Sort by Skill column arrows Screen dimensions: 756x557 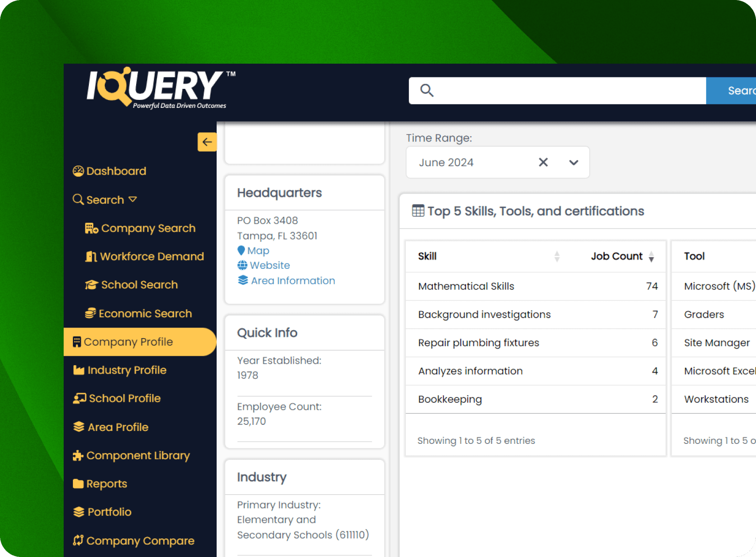click(x=557, y=256)
